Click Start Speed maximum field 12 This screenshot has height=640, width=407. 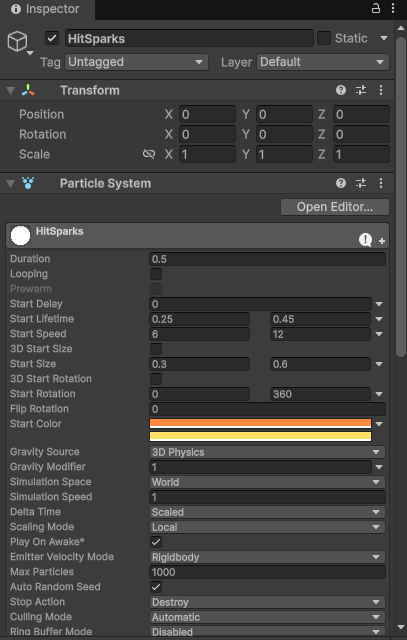coord(320,334)
